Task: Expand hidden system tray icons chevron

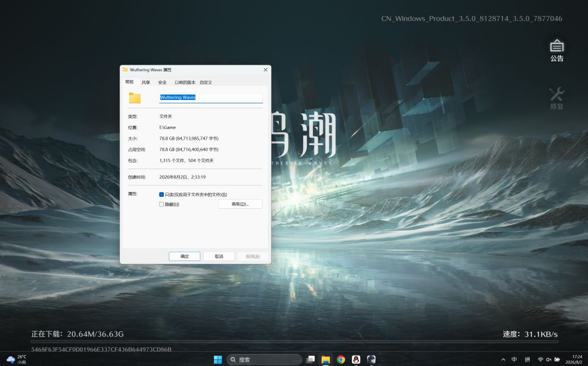Action: click(503, 359)
